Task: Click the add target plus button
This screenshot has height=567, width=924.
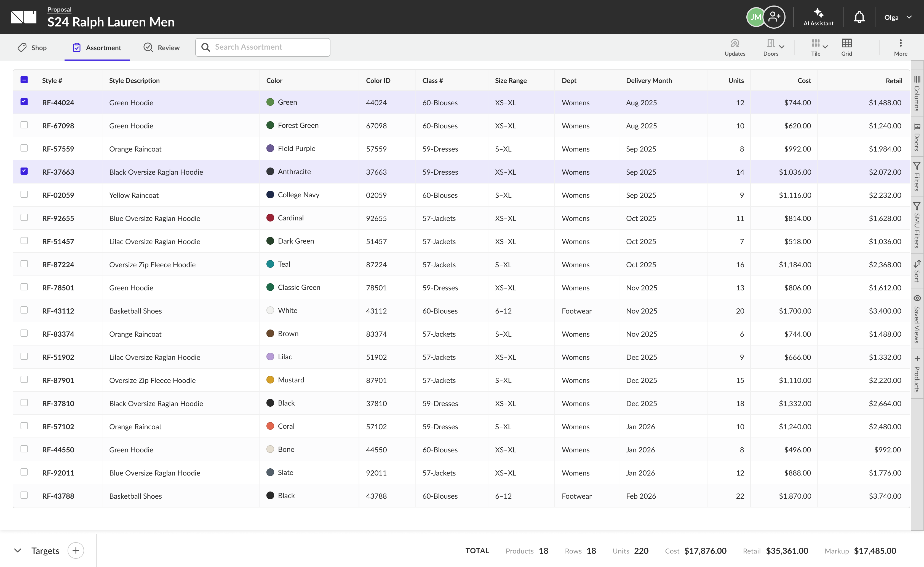Action: [76, 550]
